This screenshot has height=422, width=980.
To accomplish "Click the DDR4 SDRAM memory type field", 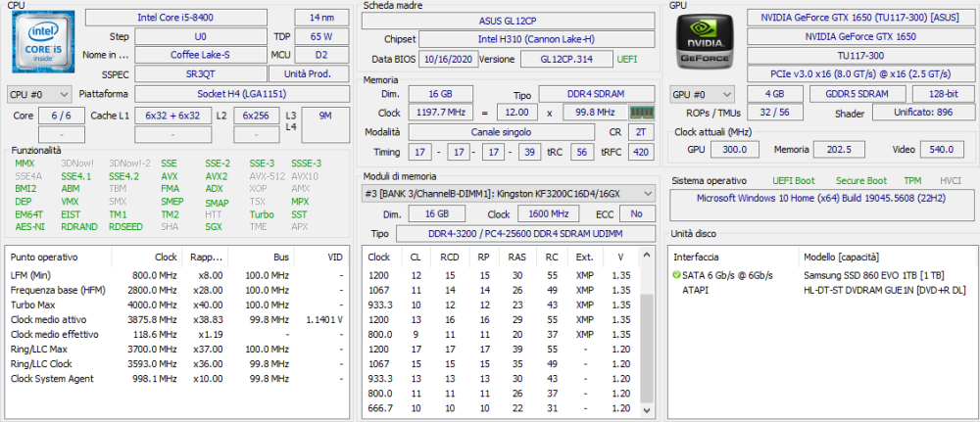I will pos(597,94).
